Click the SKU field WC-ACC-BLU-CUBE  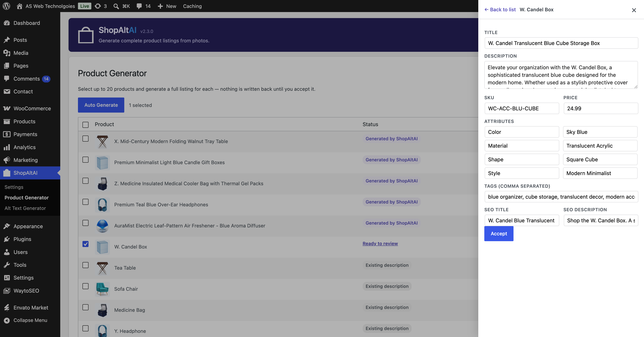coord(522,108)
